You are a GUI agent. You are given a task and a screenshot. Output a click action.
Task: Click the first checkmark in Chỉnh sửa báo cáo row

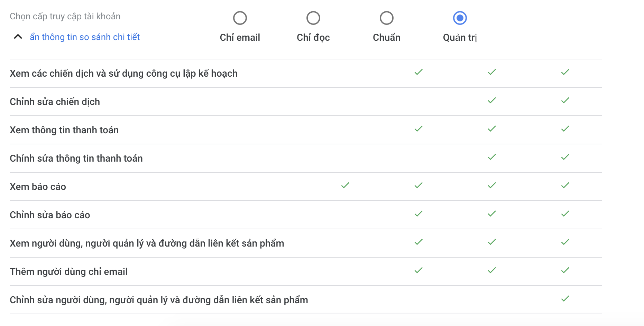point(418,213)
